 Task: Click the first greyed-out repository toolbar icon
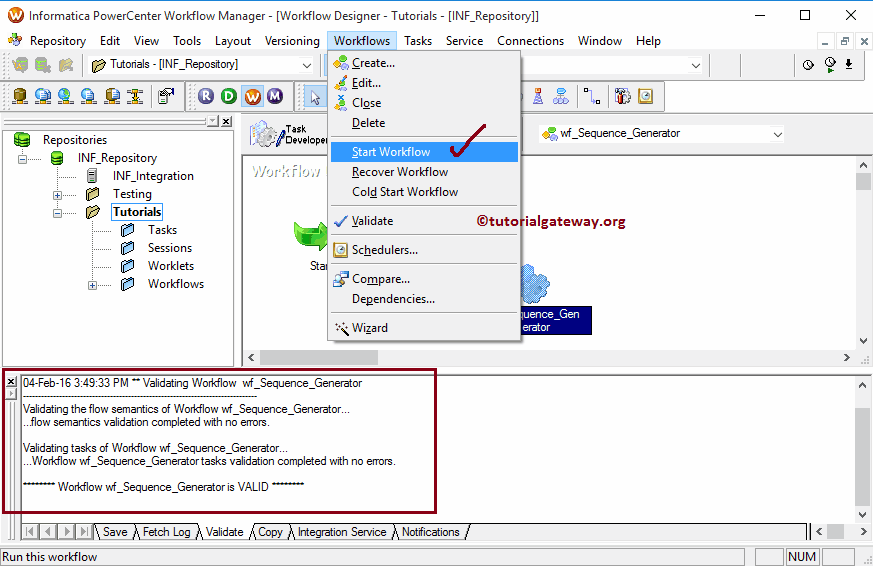pyautogui.click(x=21, y=65)
